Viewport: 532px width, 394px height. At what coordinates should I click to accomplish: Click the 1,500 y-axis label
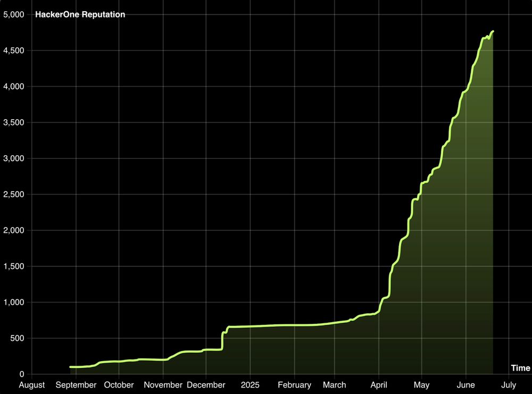(x=14, y=266)
